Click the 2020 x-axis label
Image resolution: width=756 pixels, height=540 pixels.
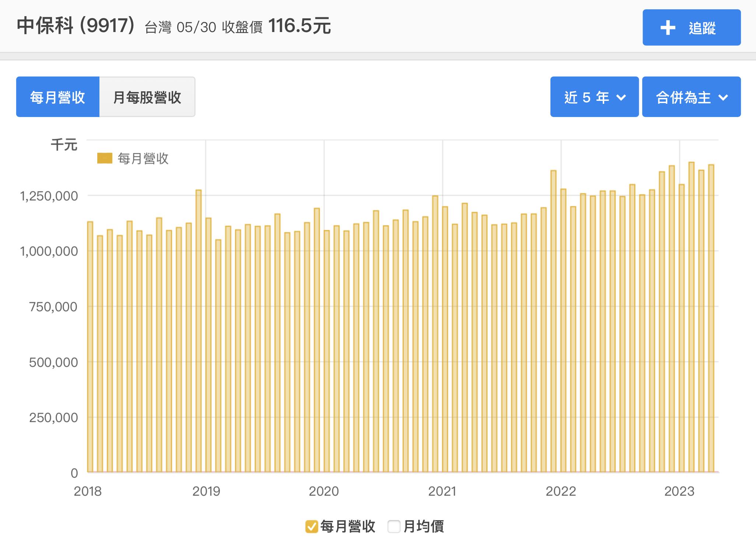point(324,491)
